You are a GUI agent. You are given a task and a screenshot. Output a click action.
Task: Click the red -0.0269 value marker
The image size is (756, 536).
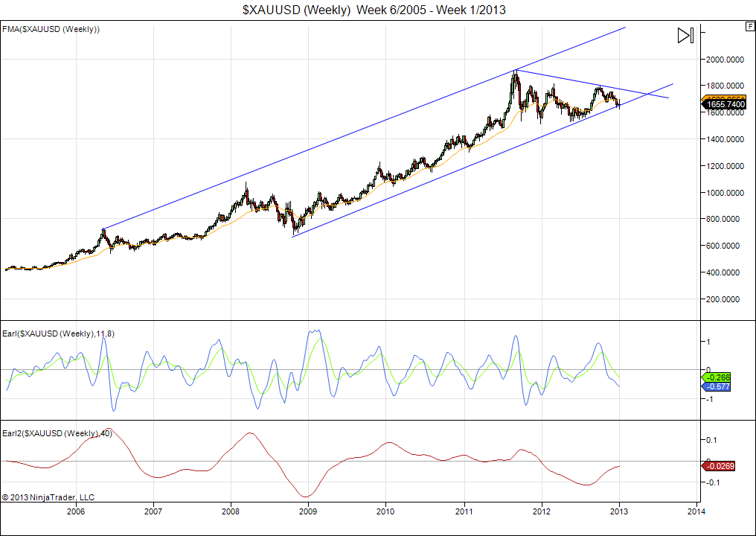(722, 466)
